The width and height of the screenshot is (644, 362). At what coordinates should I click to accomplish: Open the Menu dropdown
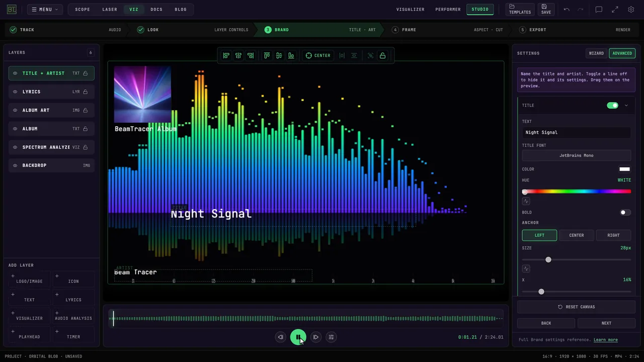(x=45, y=10)
